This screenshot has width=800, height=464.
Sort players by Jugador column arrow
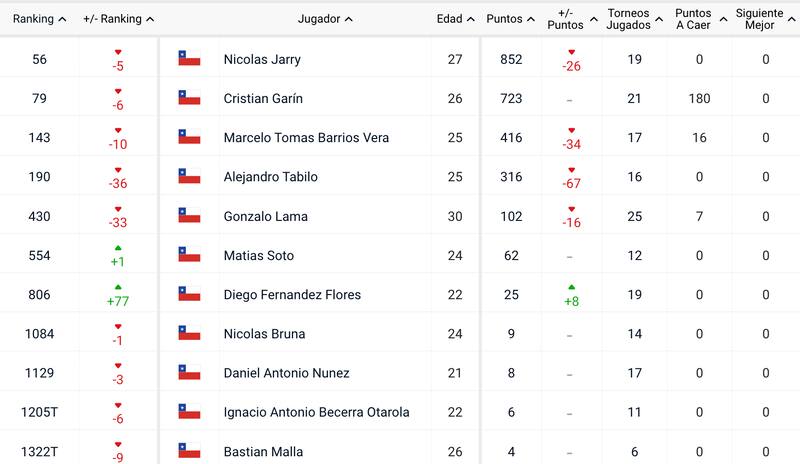point(348,19)
